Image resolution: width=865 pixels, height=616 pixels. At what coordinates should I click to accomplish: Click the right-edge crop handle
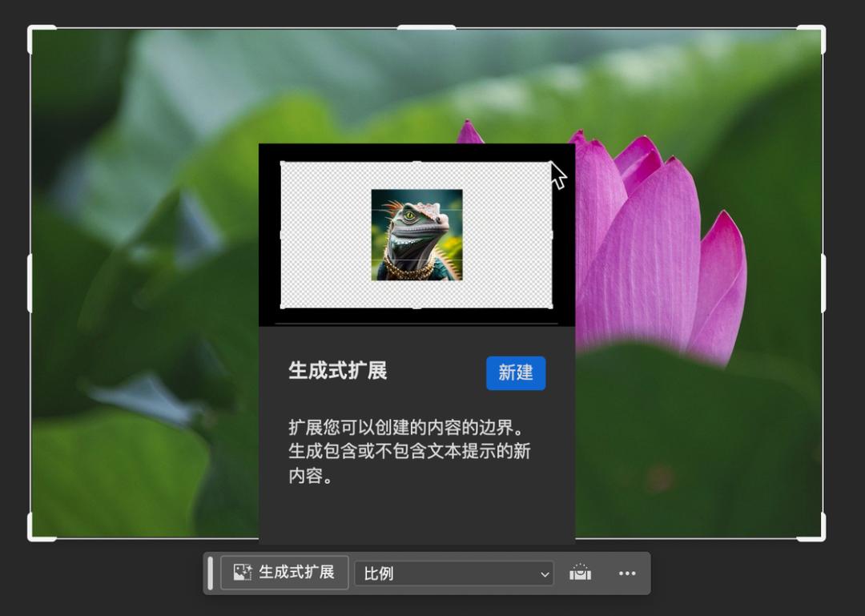823,283
